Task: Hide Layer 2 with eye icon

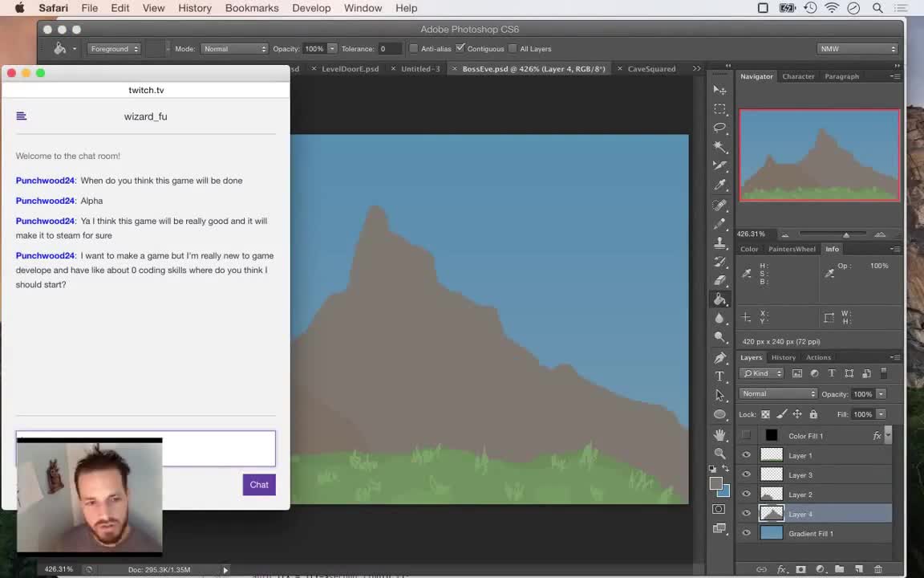Action: [746, 494]
